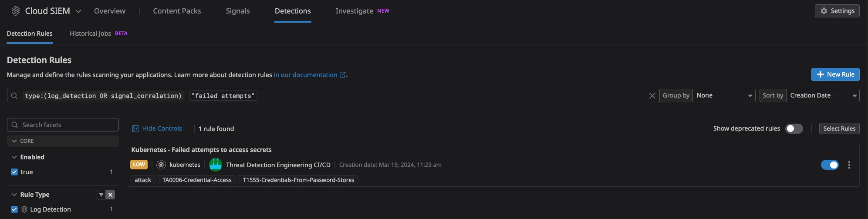
Task: Toggle Show deprecated rules switch
Action: [794, 129]
